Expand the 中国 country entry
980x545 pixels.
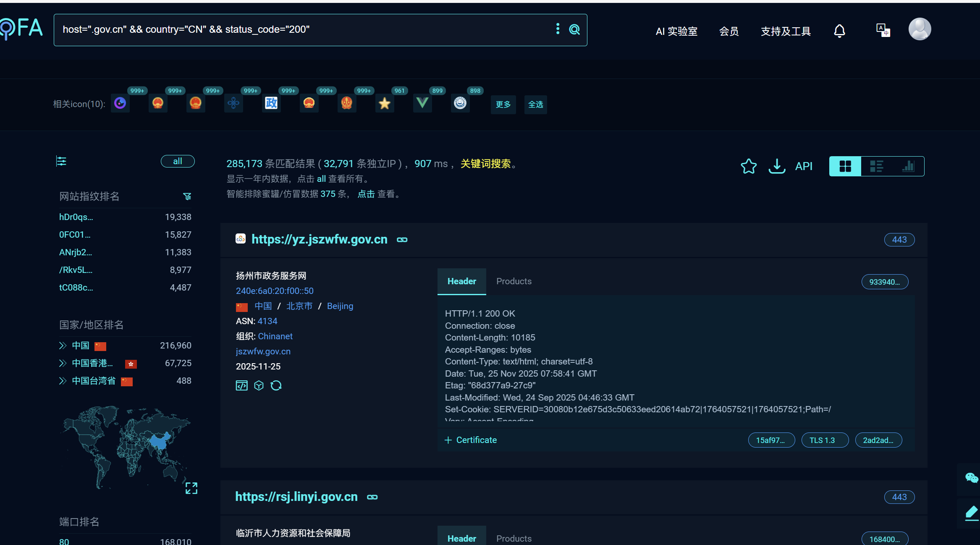63,346
